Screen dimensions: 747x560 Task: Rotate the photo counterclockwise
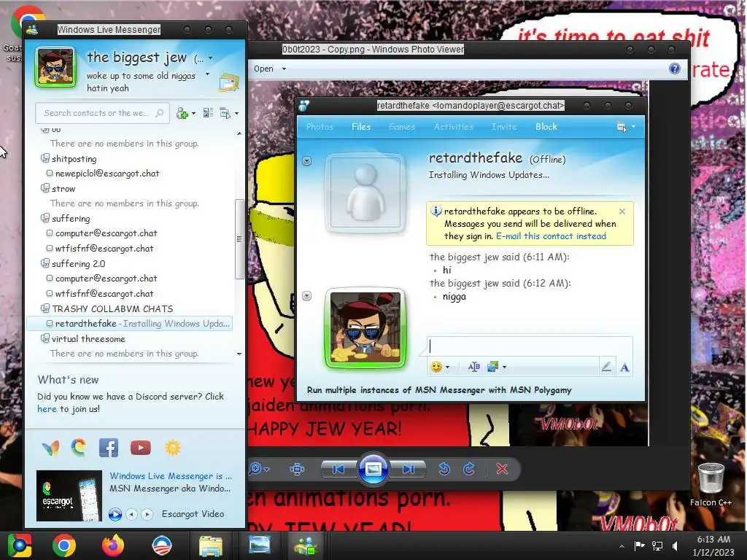coord(444,469)
